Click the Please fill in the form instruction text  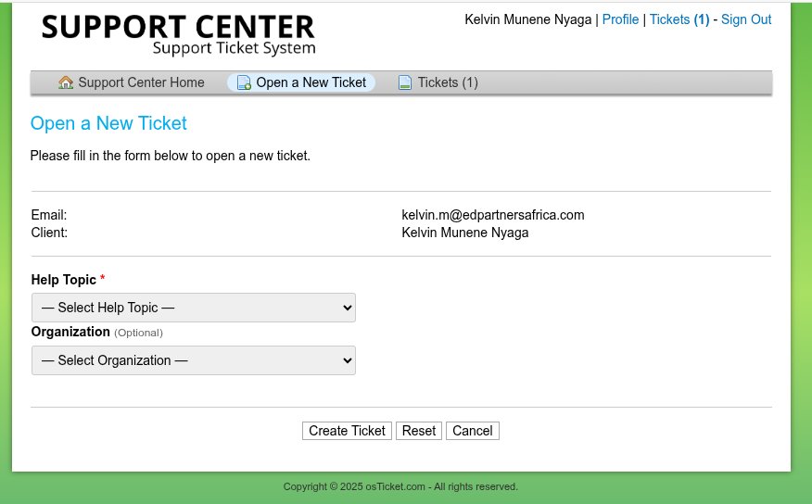(171, 156)
